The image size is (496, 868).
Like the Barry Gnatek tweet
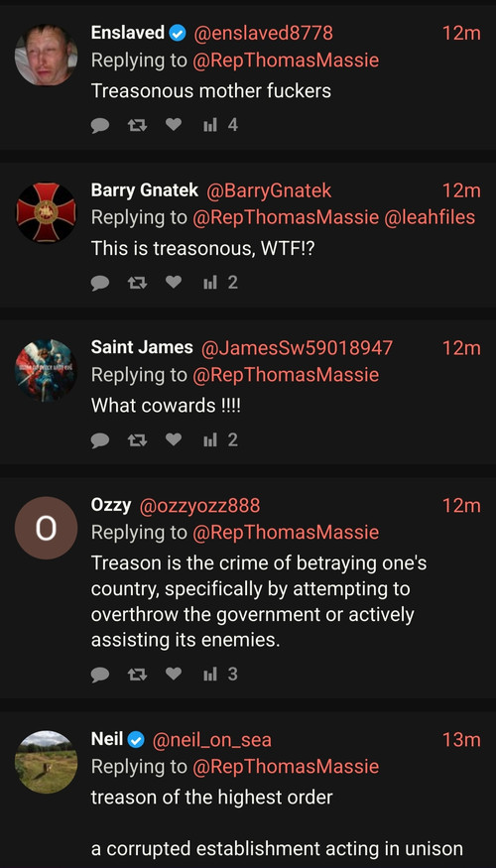pyautogui.click(x=174, y=283)
